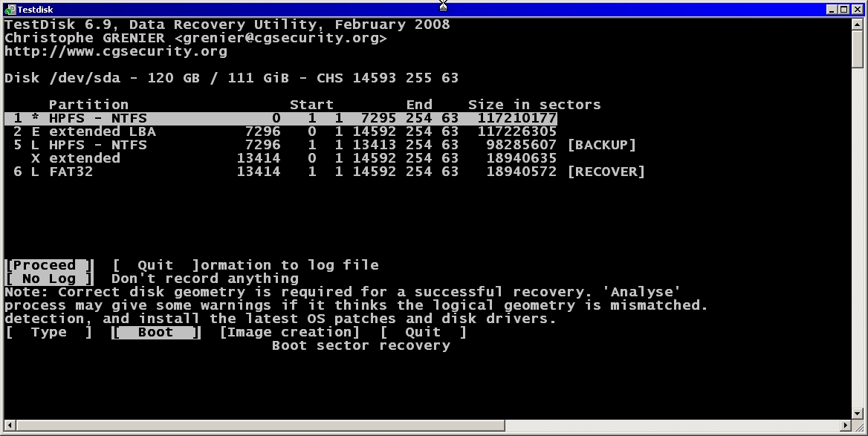Click the vertical scrollbar thumb
The image size is (868, 436).
[x=858, y=49]
